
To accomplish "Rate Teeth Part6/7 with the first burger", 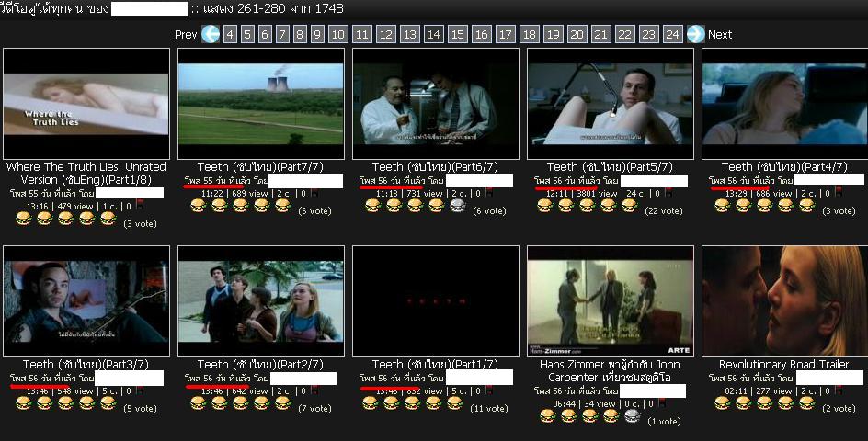I will coord(373,206).
